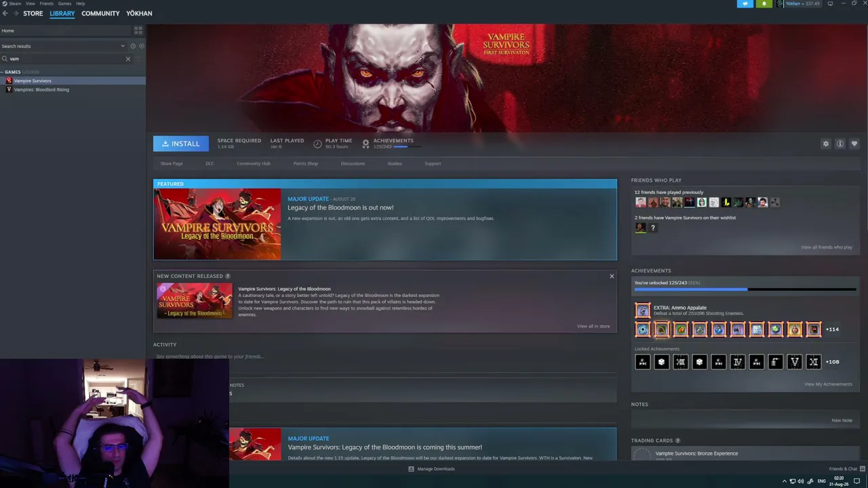Open the Games menu
Viewport: 868px width, 488px height.
point(65,3)
